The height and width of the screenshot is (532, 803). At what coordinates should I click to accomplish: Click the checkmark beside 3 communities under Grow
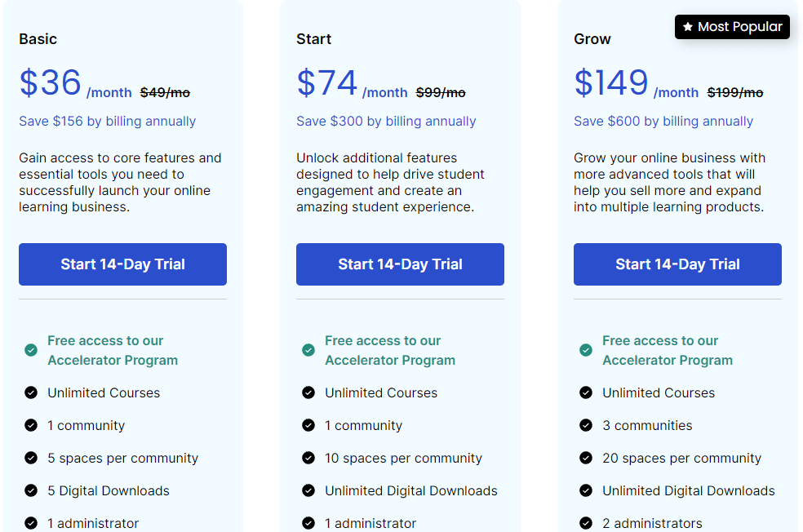pyautogui.click(x=585, y=425)
